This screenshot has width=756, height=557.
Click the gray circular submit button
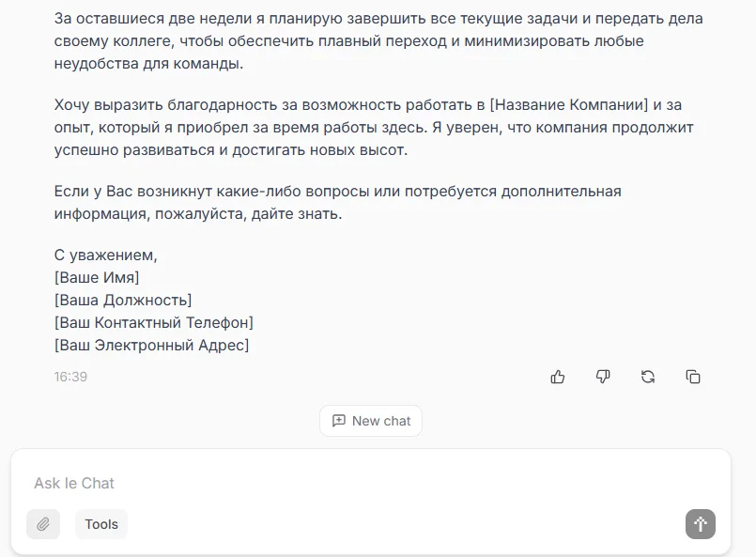tap(699, 524)
